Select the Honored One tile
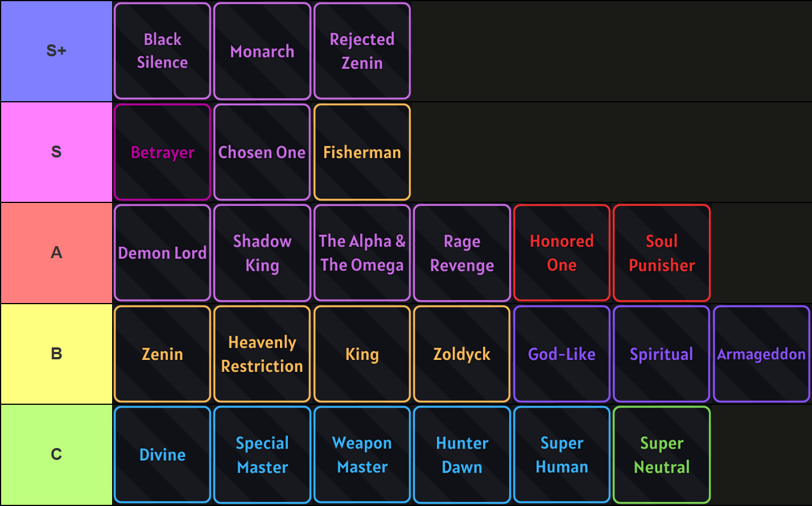 562,253
